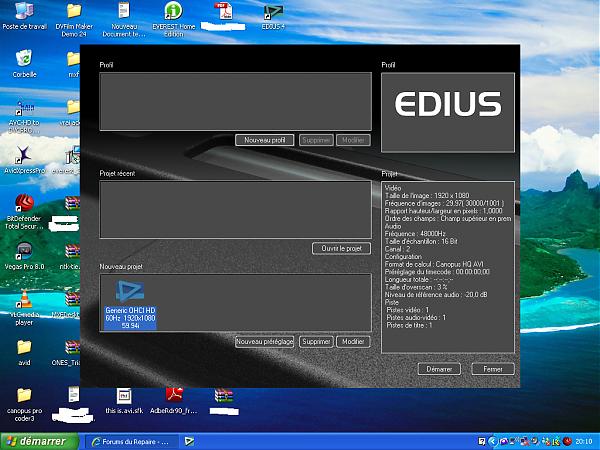Click the Ouvrir le projet button

(341, 248)
